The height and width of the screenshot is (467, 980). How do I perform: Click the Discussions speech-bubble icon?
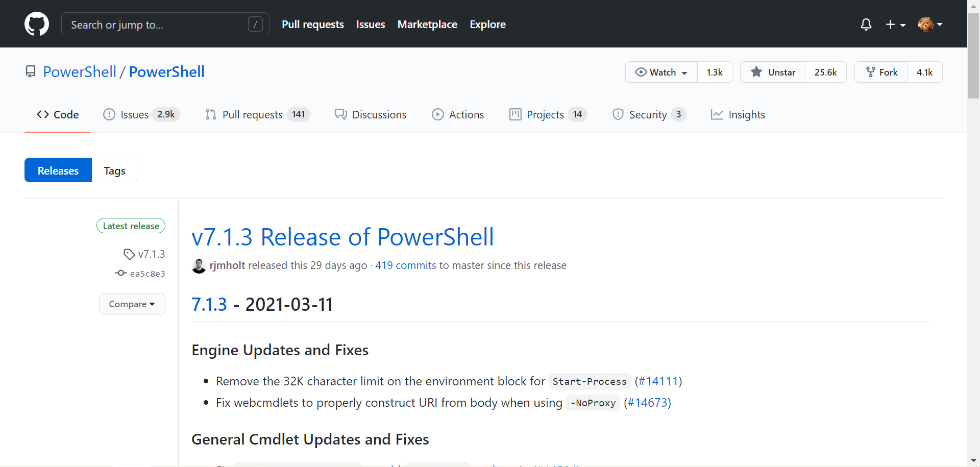pyautogui.click(x=340, y=114)
